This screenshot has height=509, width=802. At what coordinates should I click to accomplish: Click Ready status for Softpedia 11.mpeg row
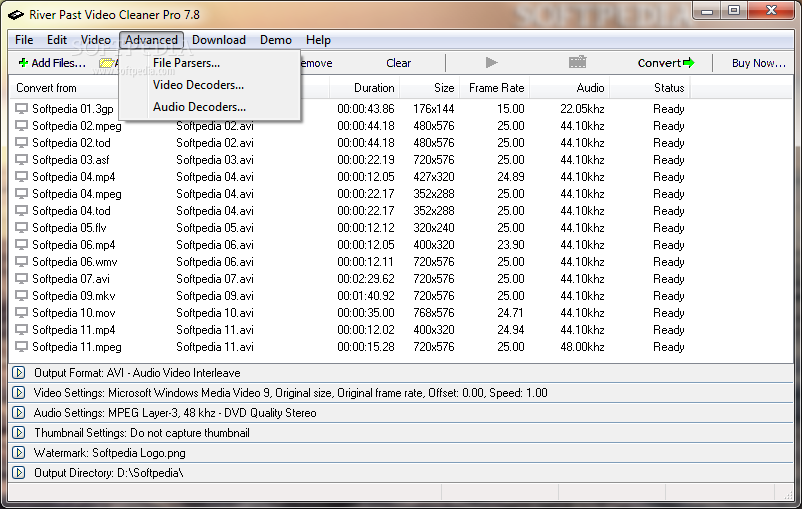[669, 347]
